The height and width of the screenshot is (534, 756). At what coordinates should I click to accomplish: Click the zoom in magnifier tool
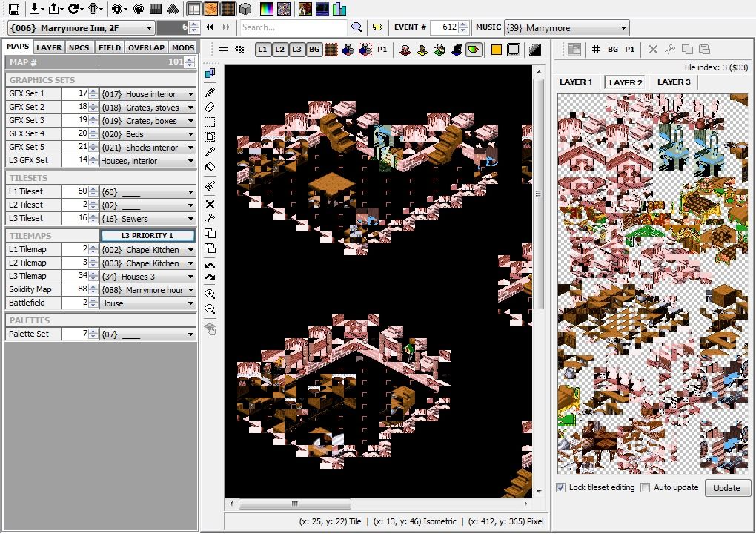tap(210, 294)
